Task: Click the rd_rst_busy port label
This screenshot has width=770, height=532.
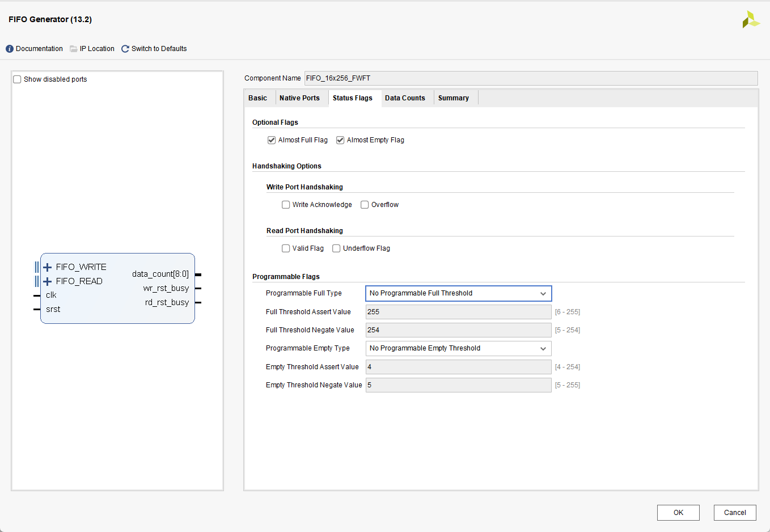Action: pos(167,302)
